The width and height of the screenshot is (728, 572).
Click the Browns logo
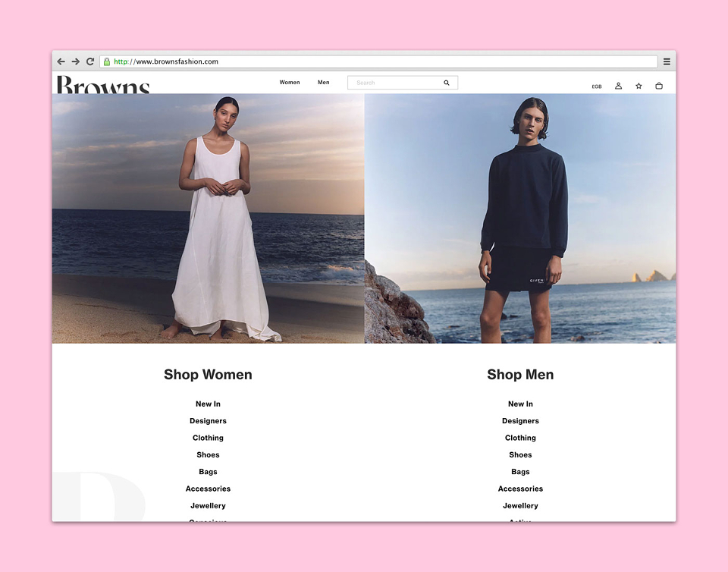pos(103,84)
